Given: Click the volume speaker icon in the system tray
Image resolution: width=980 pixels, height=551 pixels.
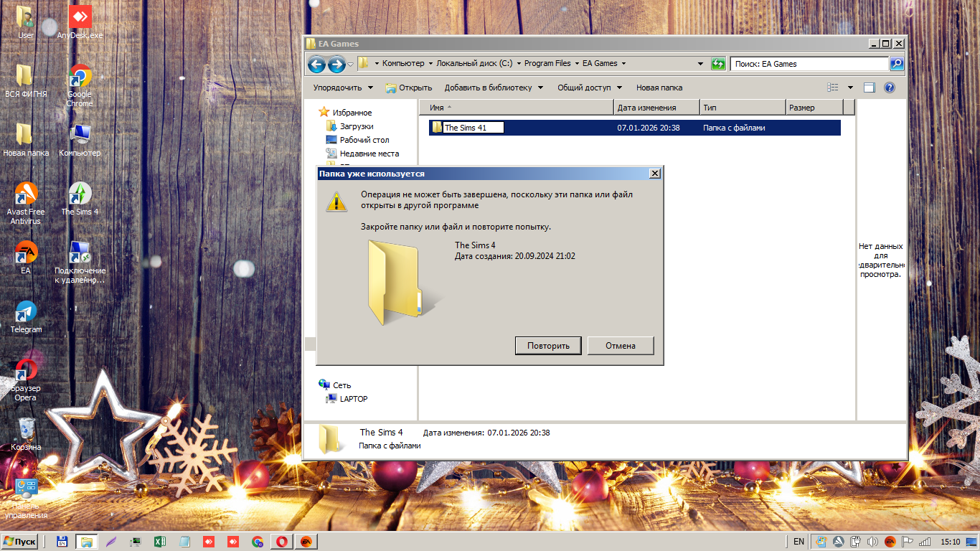Looking at the screenshot, I should click(873, 542).
